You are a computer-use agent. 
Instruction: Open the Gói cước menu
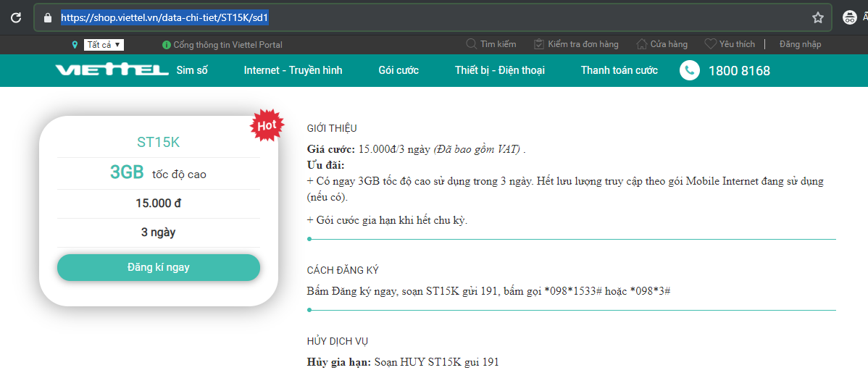click(x=398, y=70)
